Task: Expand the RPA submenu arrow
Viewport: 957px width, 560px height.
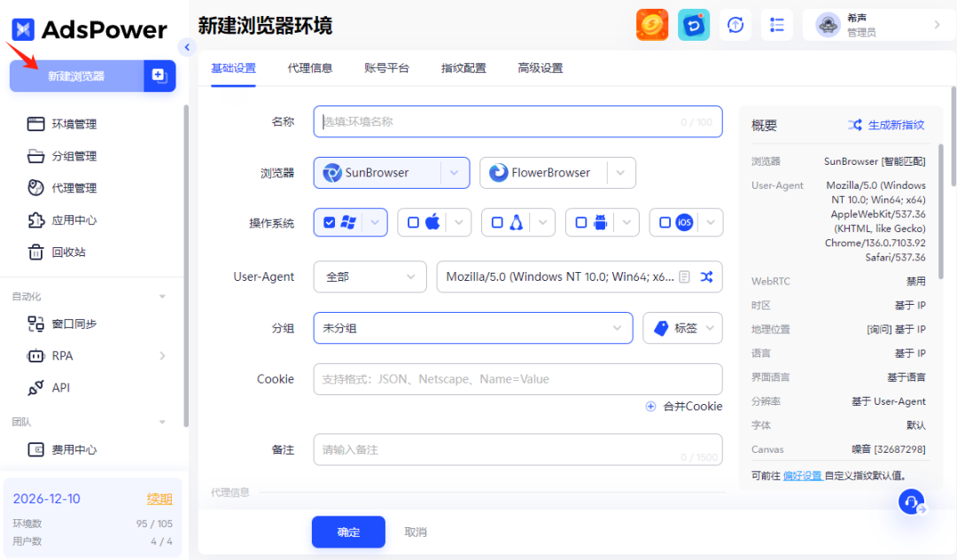Action: (x=162, y=355)
